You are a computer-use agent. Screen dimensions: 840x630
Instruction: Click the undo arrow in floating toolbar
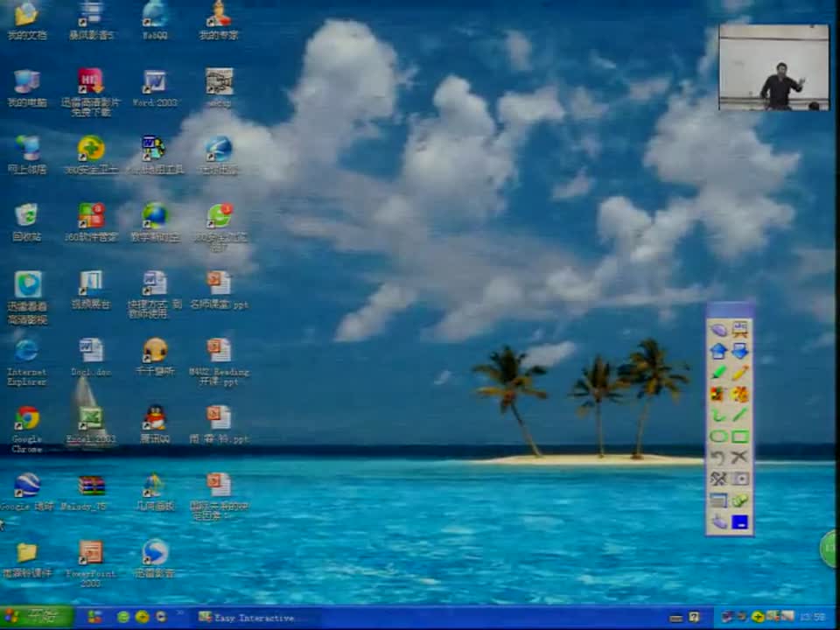(x=718, y=458)
